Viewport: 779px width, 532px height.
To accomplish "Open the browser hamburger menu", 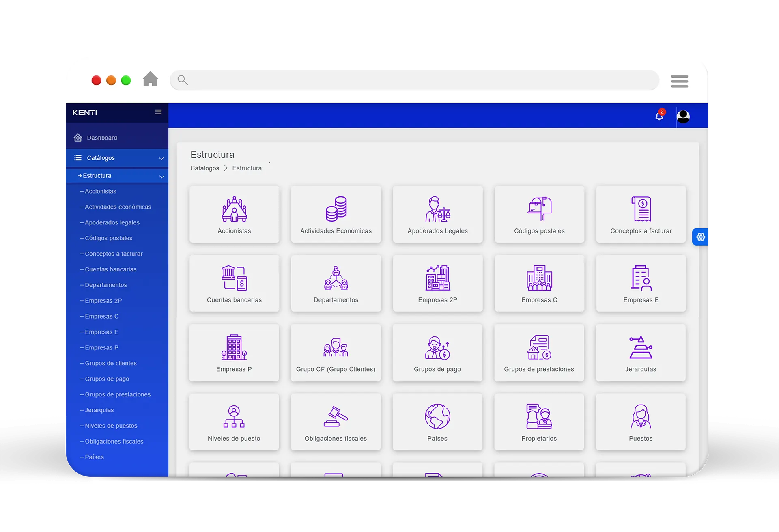I will [680, 81].
